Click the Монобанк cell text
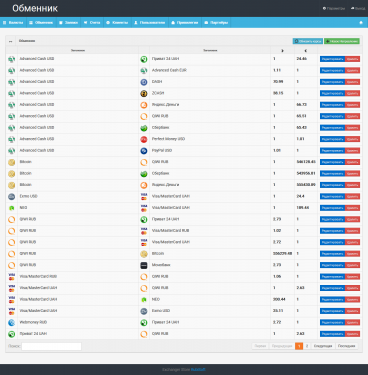This screenshot has height=375, width=368. click(161, 265)
